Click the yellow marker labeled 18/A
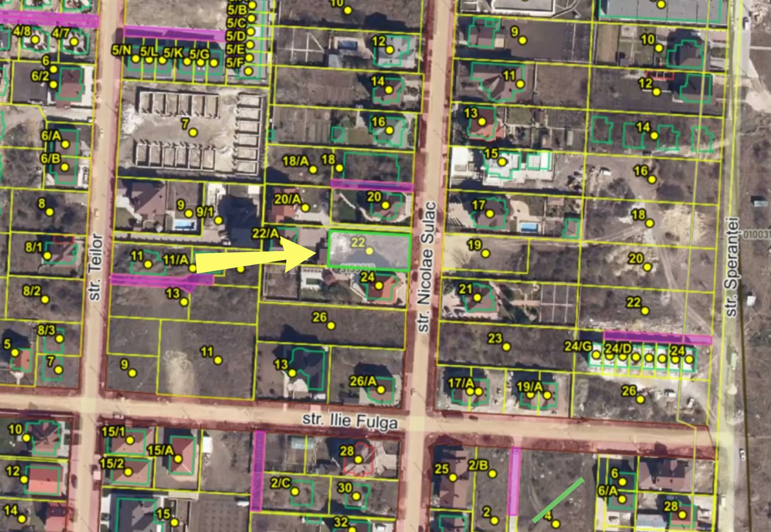771x532 pixels. tap(313, 169)
